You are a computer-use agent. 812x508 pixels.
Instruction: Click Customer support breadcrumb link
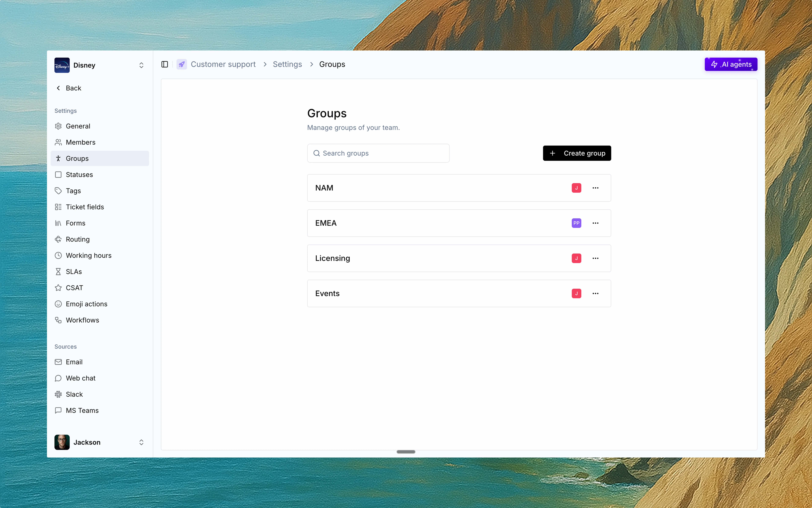223,64
